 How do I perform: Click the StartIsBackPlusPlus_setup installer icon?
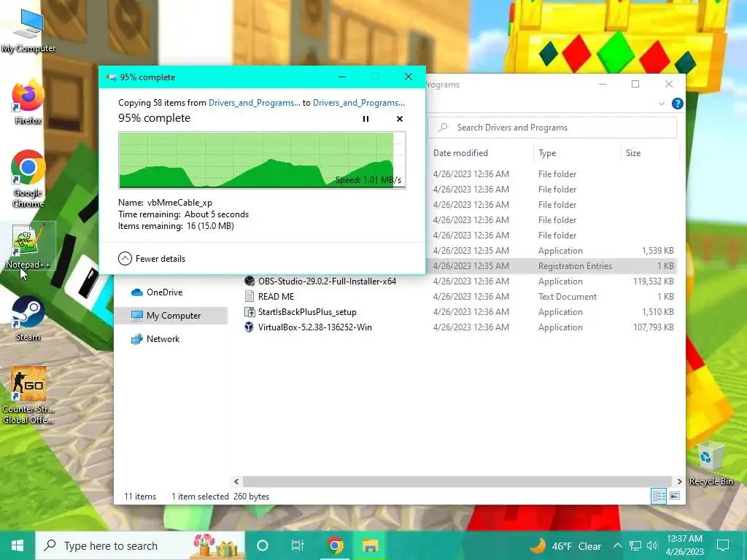coord(249,312)
